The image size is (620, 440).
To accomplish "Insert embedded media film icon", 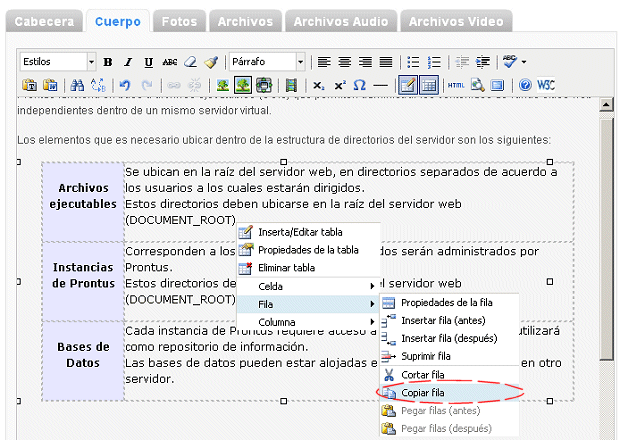I will point(291,85).
